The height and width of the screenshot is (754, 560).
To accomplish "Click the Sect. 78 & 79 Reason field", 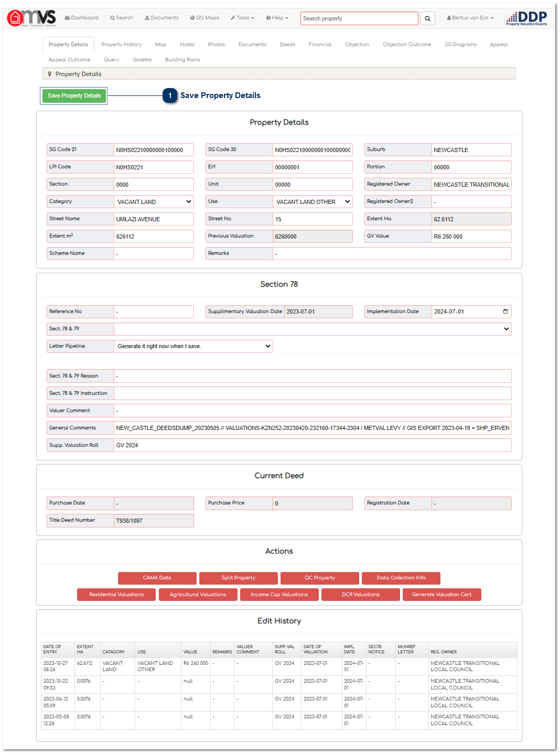I will [x=313, y=376].
